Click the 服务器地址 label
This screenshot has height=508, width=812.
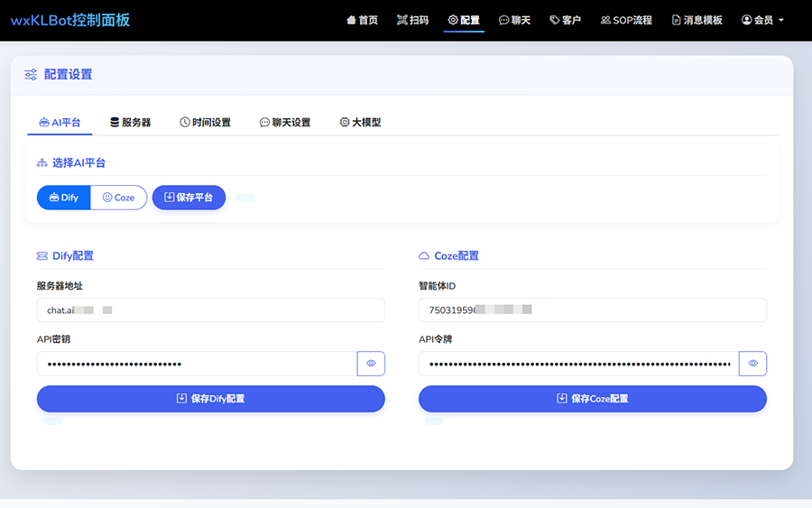[60, 286]
